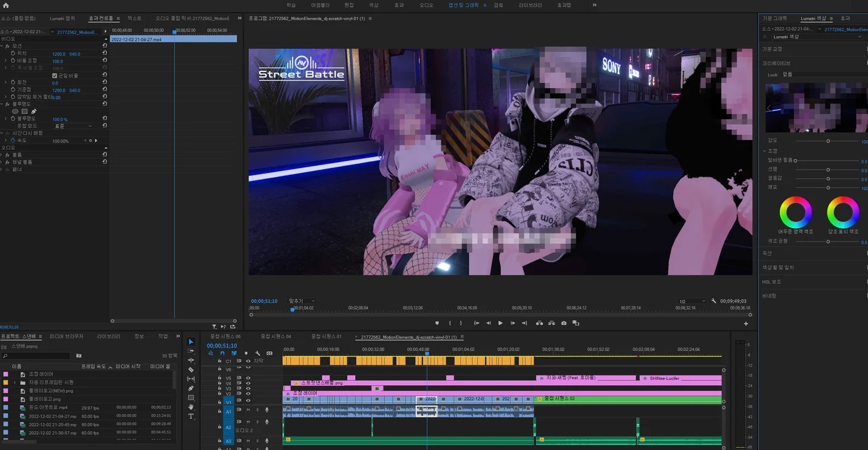The width and height of the screenshot is (868, 450).
Task: Play the program monitor
Action: click(x=500, y=323)
